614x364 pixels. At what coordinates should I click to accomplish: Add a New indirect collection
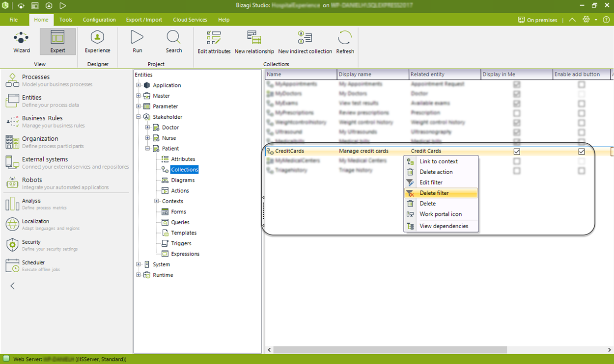305,42
